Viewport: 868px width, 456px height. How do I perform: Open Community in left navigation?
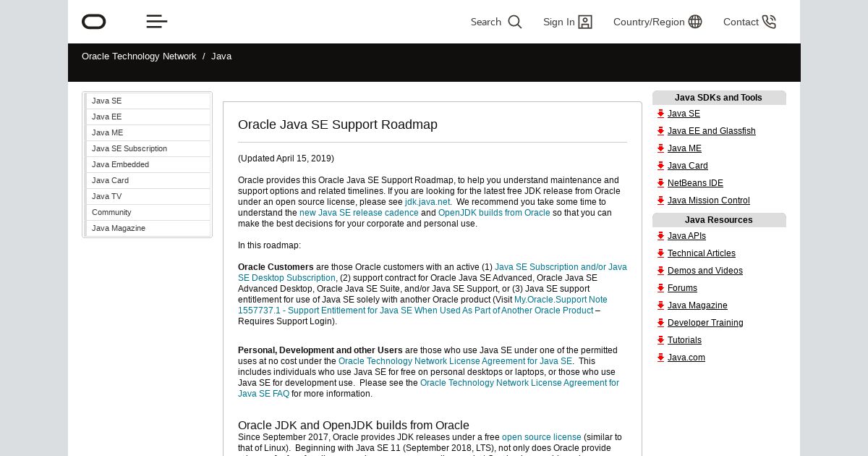148,212
